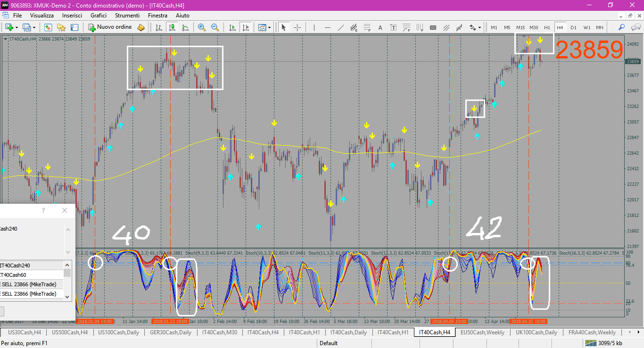The image size is (644, 348).
Task: Toggle chart auto scroll
Action: tap(232, 27)
